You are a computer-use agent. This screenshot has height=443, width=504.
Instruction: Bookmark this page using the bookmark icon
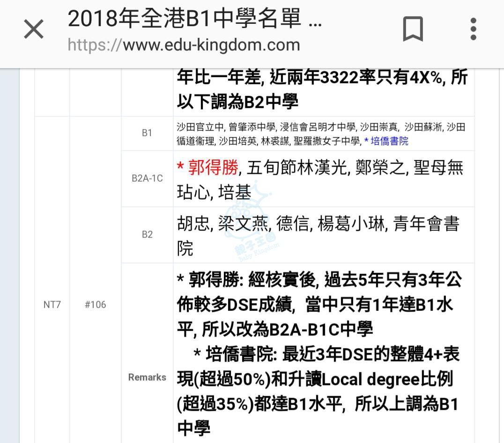(x=413, y=29)
